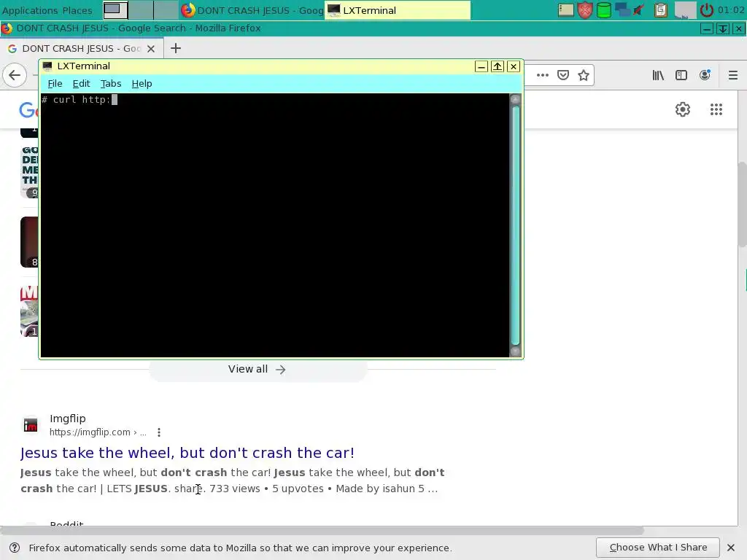
Task: Open the three-dot options for the Imgflip result
Action: pyautogui.click(x=158, y=432)
